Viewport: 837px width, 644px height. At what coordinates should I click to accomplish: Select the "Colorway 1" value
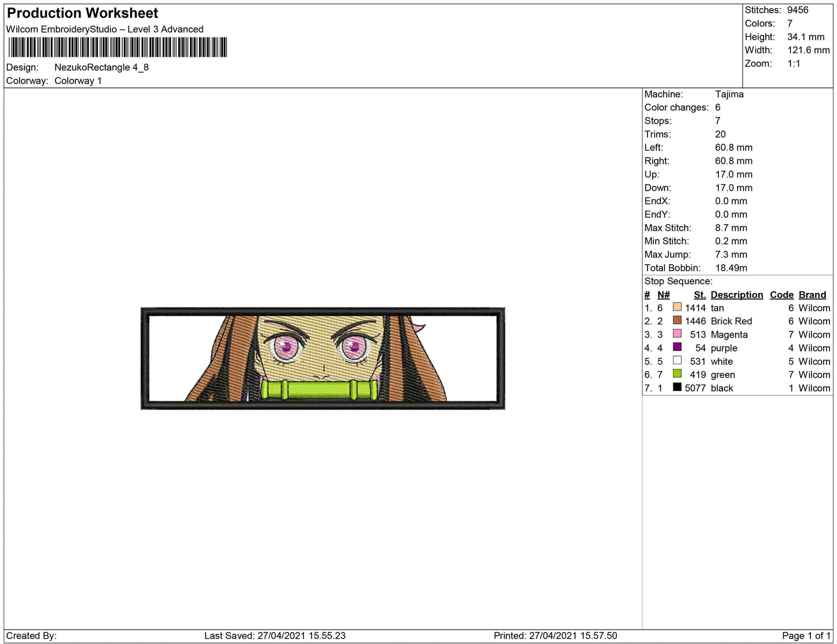pos(78,80)
